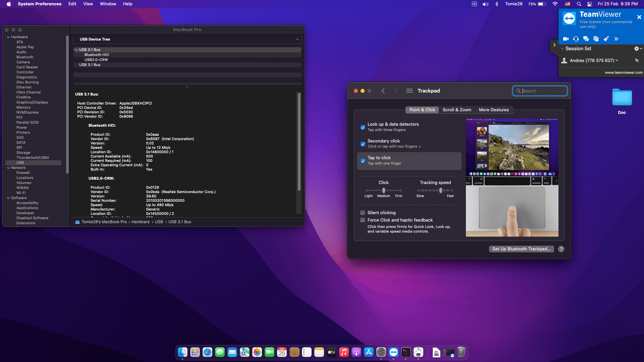
Task: Start video in the TeamViewer panel
Action: coord(566,39)
